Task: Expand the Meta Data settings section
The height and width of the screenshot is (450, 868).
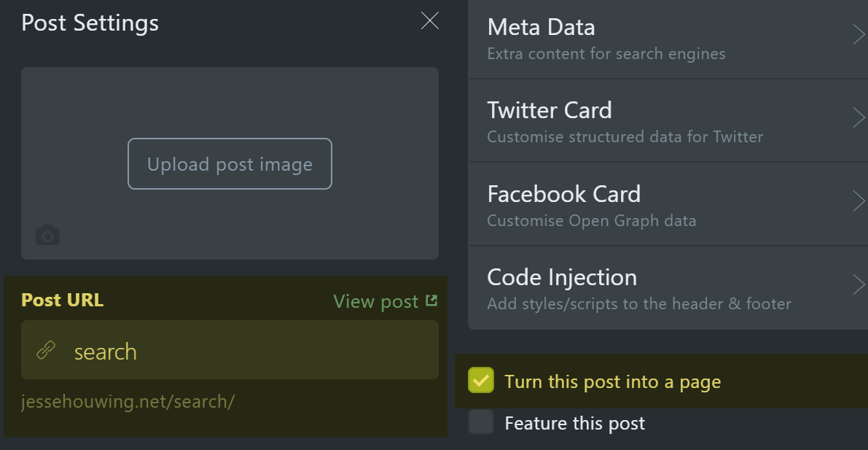Action: pyautogui.click(x=656, y=39)
